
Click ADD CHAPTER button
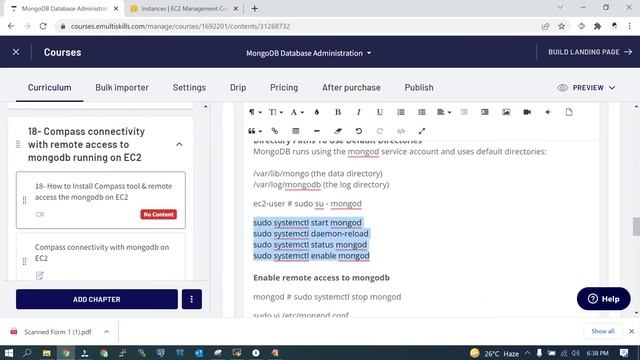[97, 299]
